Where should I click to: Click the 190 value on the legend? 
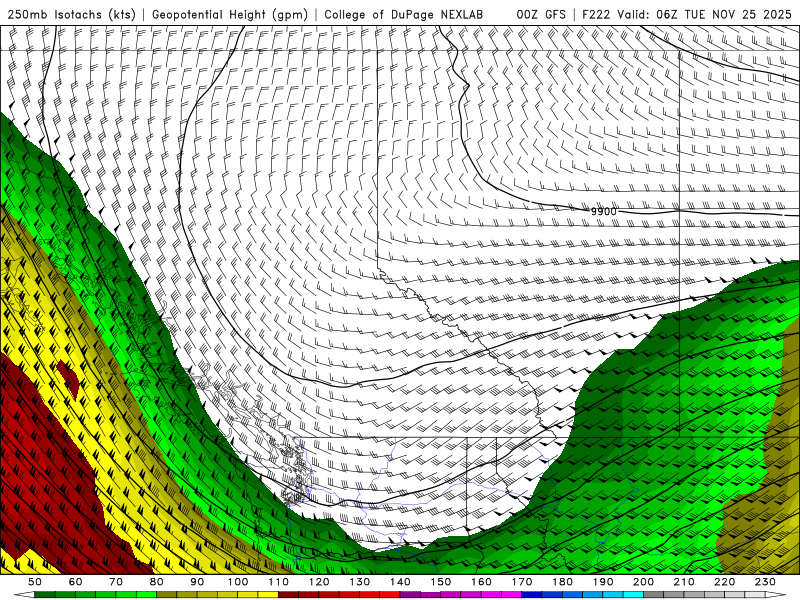pos(603,582)
